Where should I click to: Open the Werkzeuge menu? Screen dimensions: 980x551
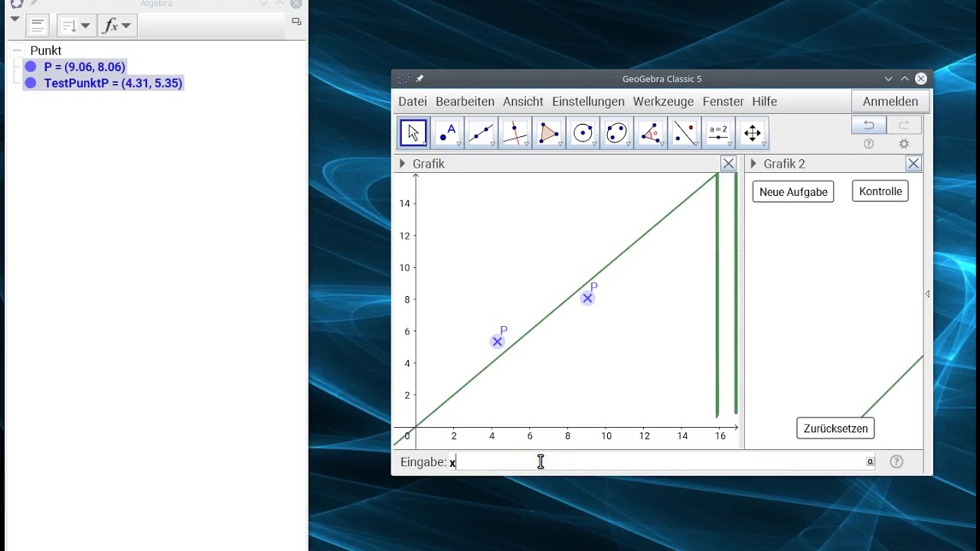663,101
